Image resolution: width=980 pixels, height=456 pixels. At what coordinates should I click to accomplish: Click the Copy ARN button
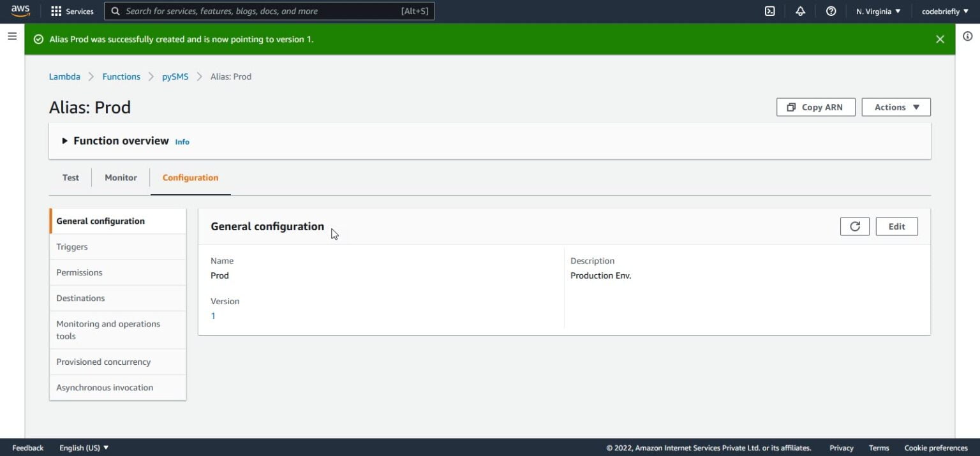(815, 107)
